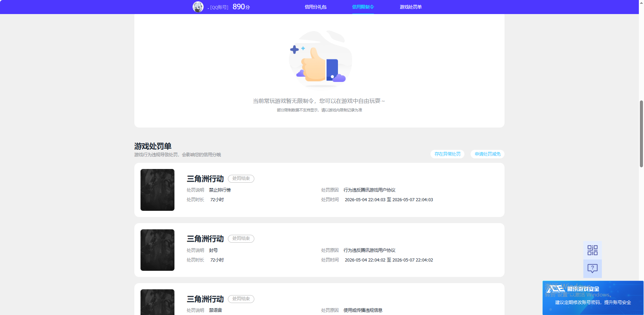Open the help question icon on right sidebar
Image resolution: width=644 pixels, height=315 pixels.
pyautogui.click(x=592, y=268)
